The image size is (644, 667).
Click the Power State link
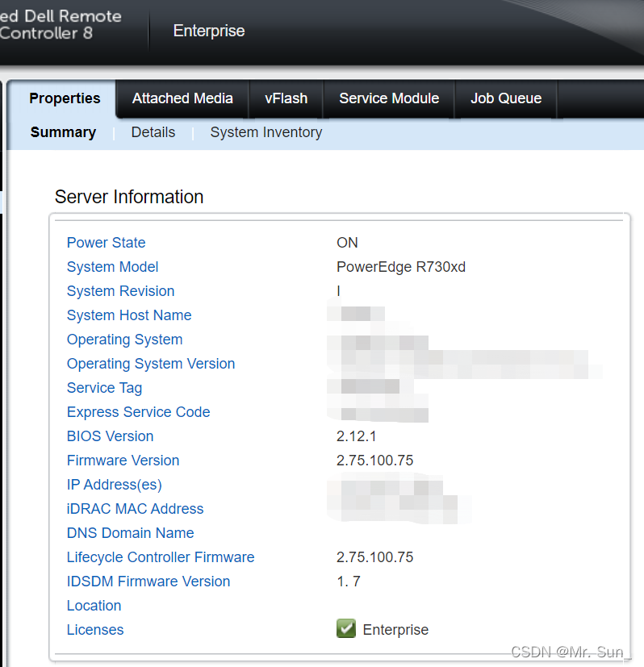click(106, 243)
